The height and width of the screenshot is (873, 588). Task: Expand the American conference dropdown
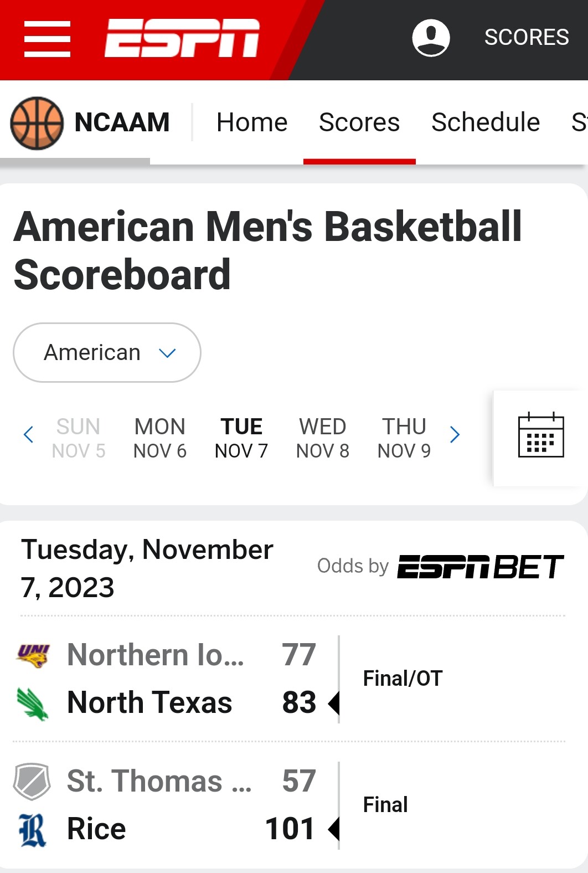click(x=107, y=353)
